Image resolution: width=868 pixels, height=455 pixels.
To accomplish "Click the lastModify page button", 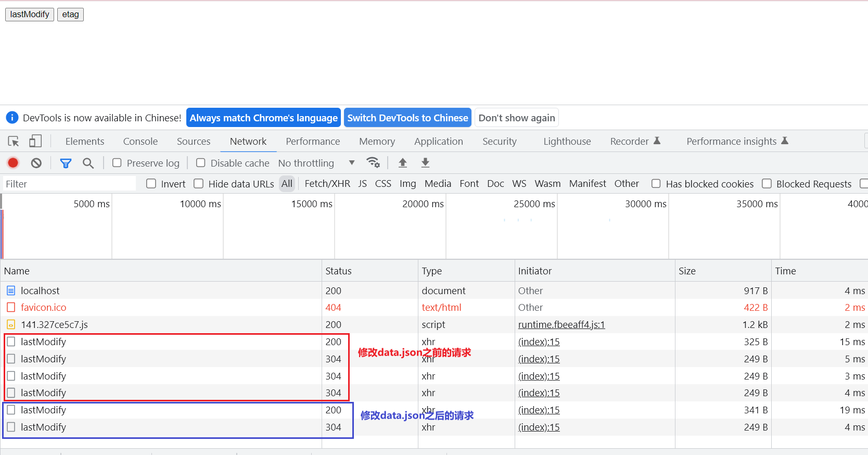I will click(x=30, y=15).
